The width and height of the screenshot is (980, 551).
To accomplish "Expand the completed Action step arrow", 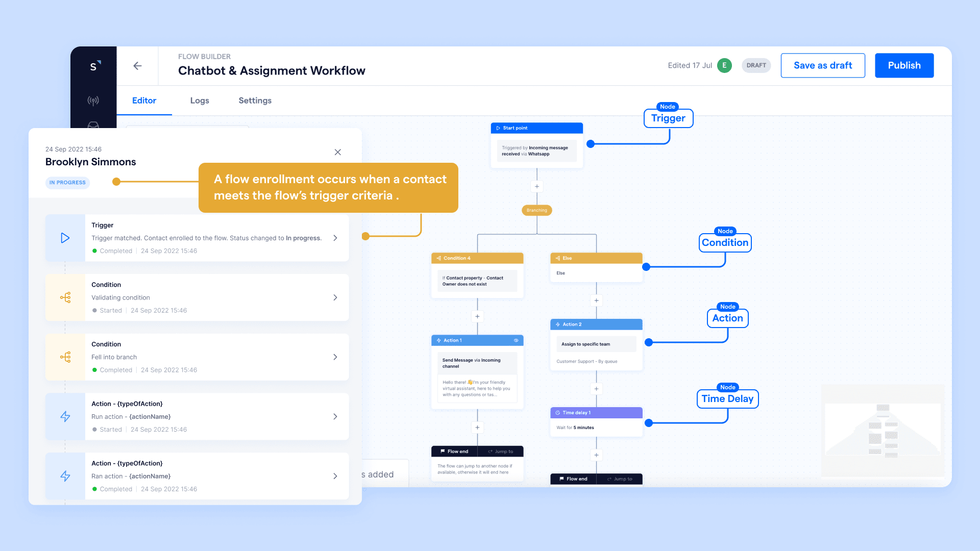I will (335, 475).
